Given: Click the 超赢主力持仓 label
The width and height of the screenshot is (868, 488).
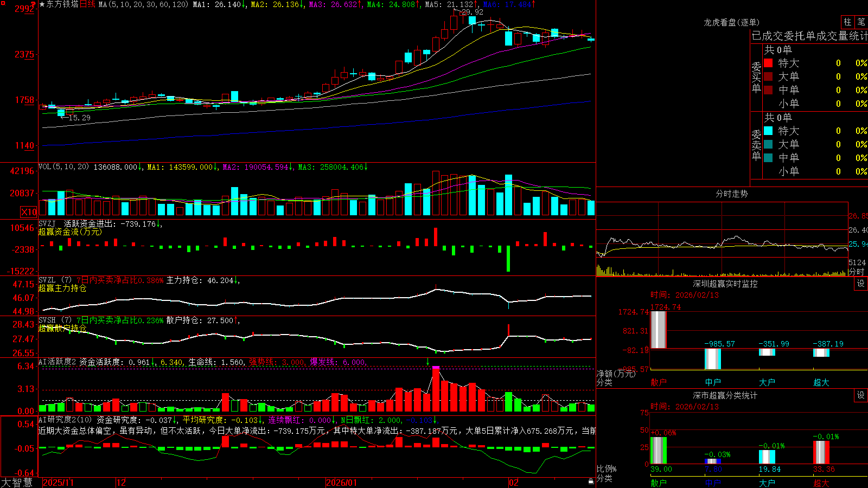Looking at the screenshot, I should point(62,288).
